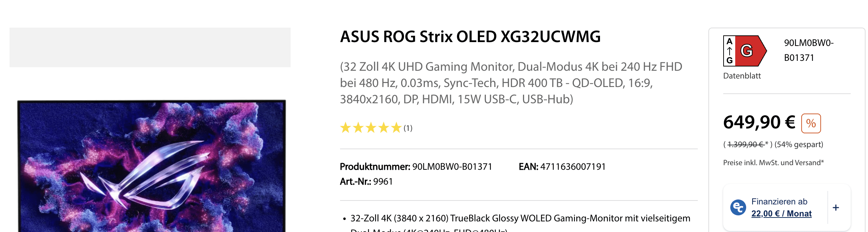
Task: Click the gray banner placeholder above image
Action: point(150,47)
